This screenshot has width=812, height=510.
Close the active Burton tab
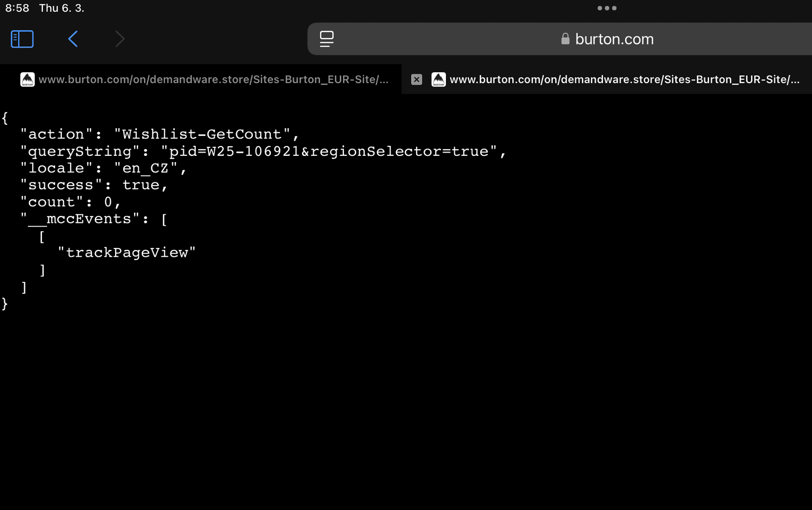416,79
